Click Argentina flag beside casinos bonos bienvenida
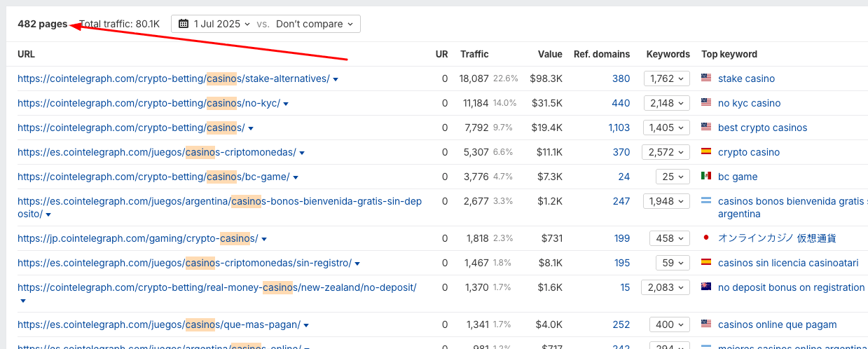 706,202
